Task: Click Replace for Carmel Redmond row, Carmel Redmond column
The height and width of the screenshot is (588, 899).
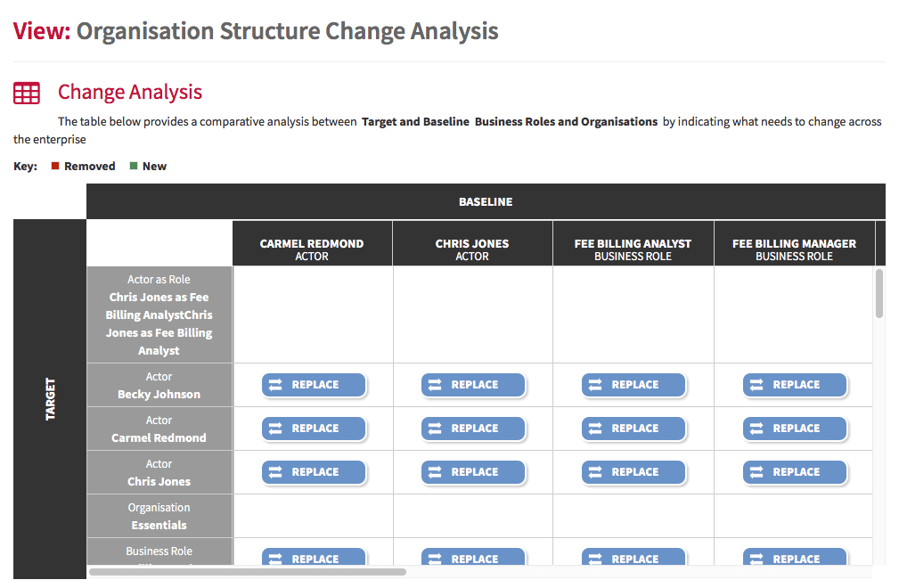Action: [x=314, y=429]
